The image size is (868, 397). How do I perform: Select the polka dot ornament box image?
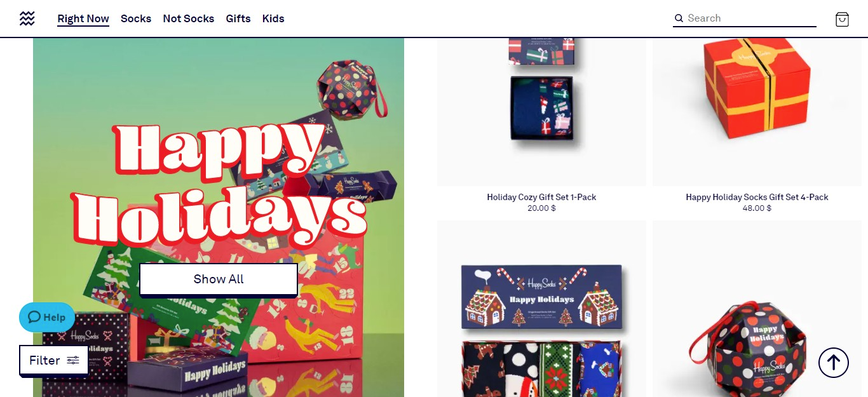[x=757, y=309]
